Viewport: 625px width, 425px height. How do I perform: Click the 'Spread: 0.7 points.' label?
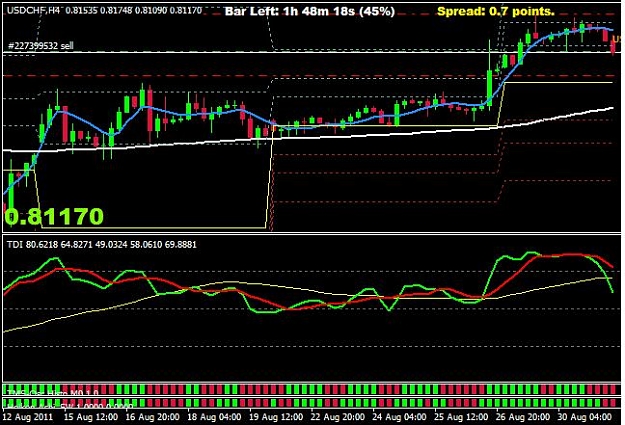[x=496, y=11]
